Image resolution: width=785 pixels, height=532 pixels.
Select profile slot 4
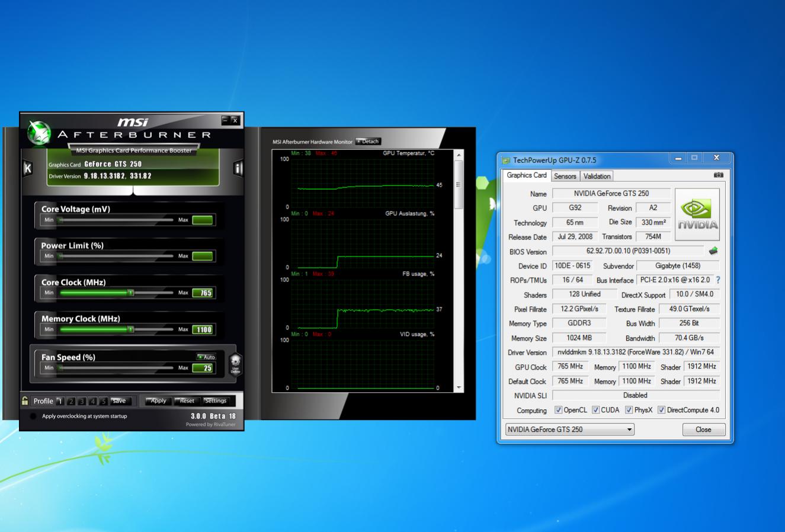point(92,401)
